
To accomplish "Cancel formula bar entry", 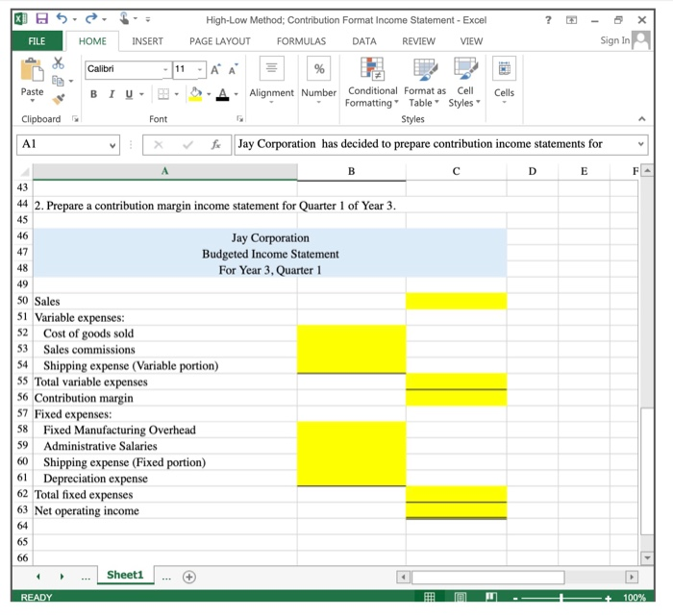I will click(x=159, y=144).
